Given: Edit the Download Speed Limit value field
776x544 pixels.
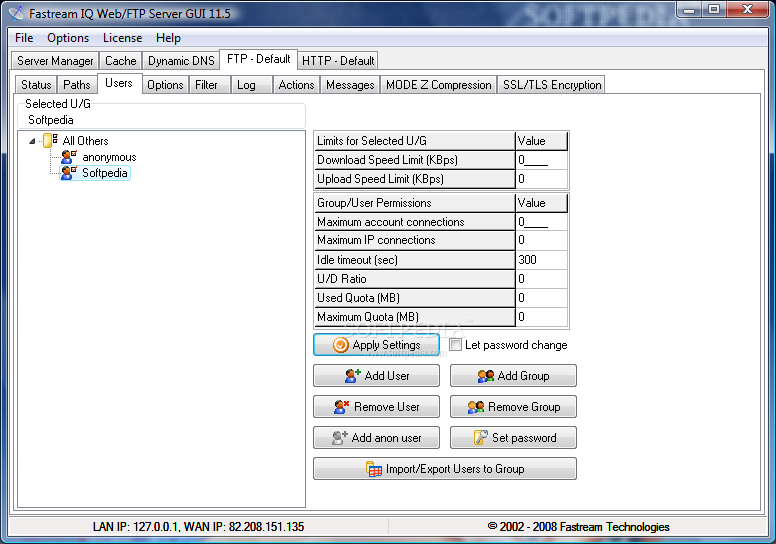Looking at the screenshot, I should coord(541,160).
